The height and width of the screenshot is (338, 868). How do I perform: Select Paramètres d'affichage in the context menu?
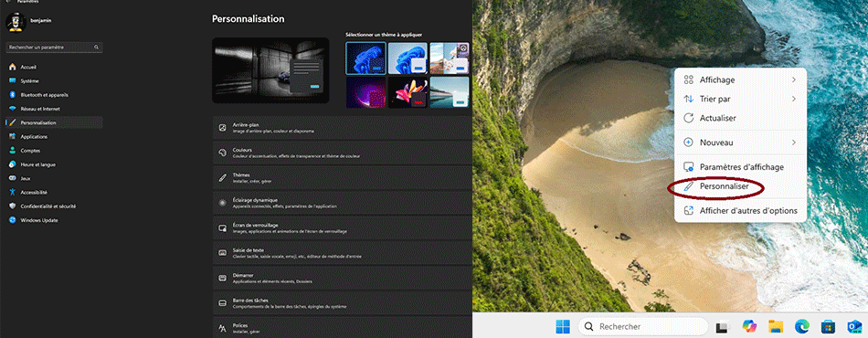740,166
